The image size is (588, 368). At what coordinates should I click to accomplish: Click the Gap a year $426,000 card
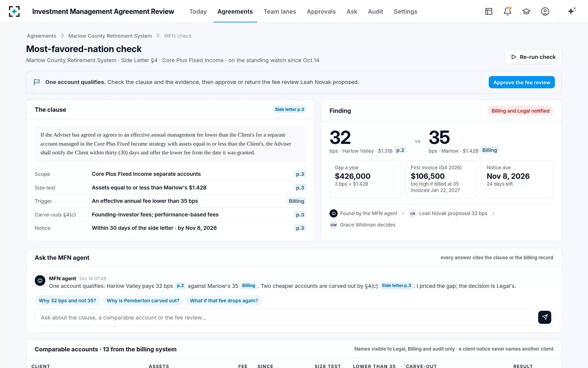(365, 179)
